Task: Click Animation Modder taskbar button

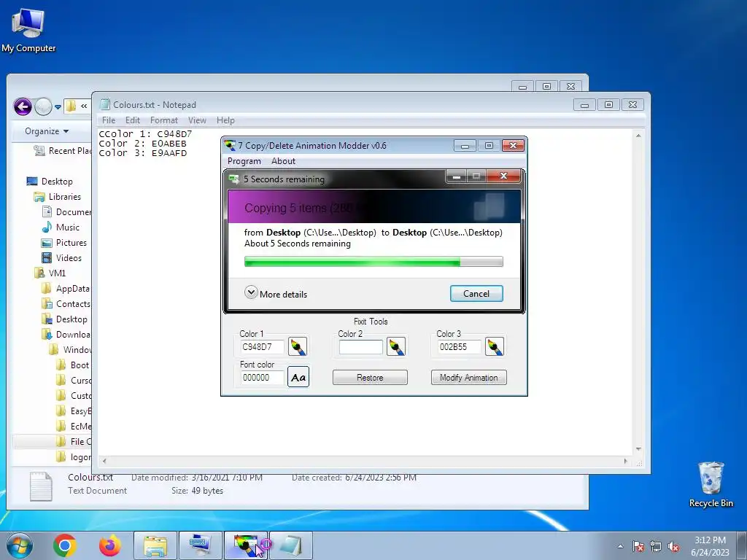Action: 246,545
